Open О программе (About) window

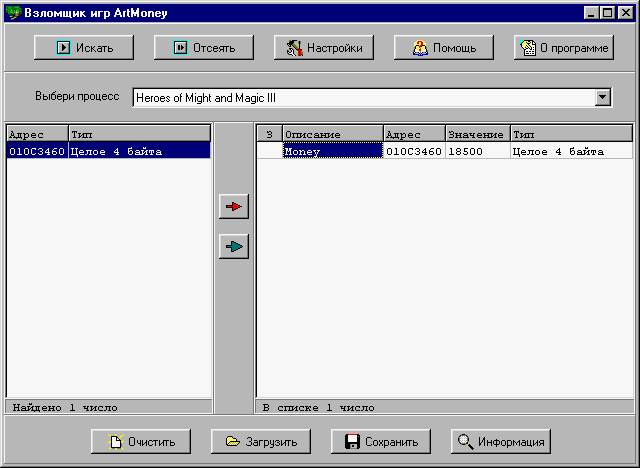[564, 47]
